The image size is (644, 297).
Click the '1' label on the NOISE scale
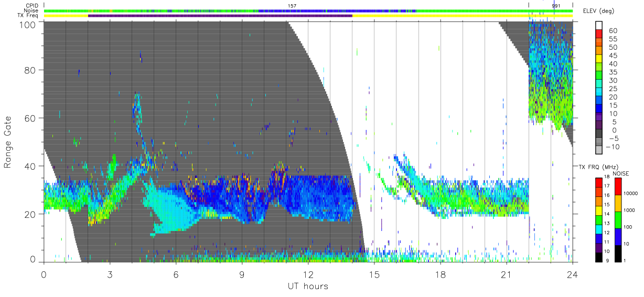[x=626, y=261]
